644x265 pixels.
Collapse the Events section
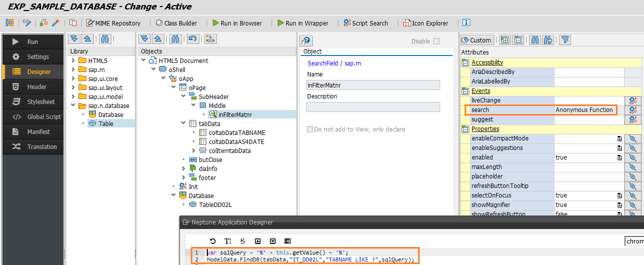pos(465,91)
